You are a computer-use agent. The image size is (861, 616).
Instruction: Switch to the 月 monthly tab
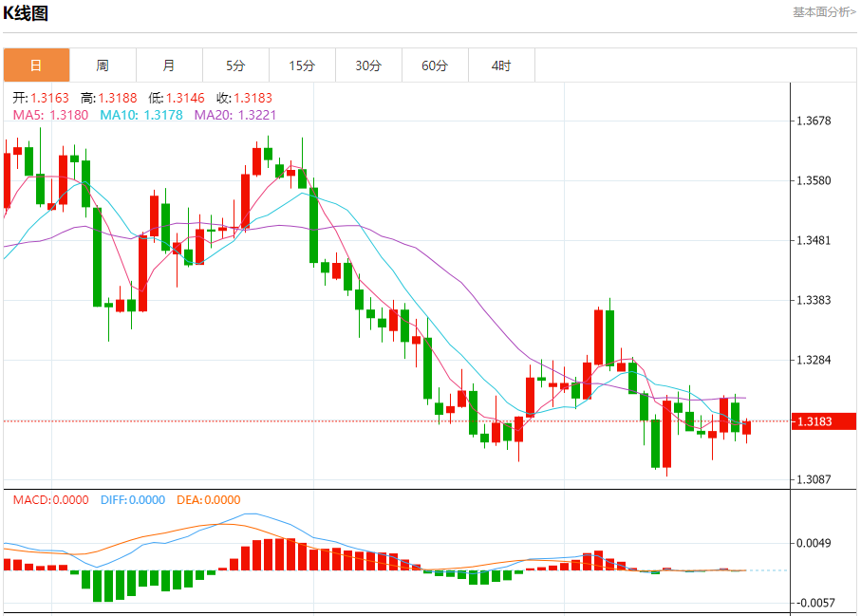click(x=169, y=65)
